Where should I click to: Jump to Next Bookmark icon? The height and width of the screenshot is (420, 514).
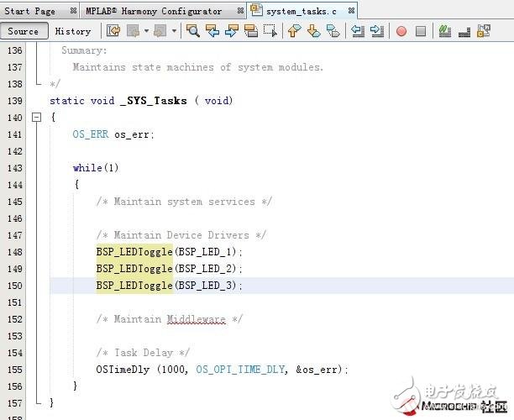313,31
